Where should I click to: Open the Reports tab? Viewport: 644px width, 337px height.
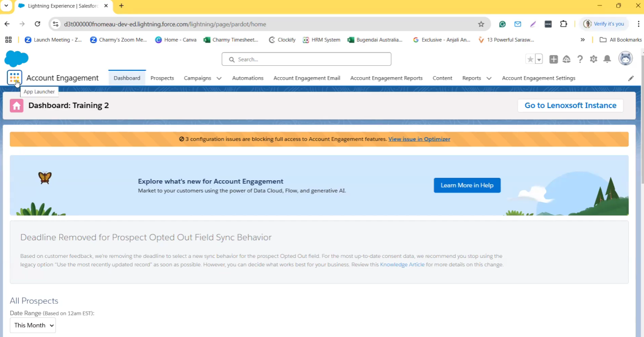[472, 78]
